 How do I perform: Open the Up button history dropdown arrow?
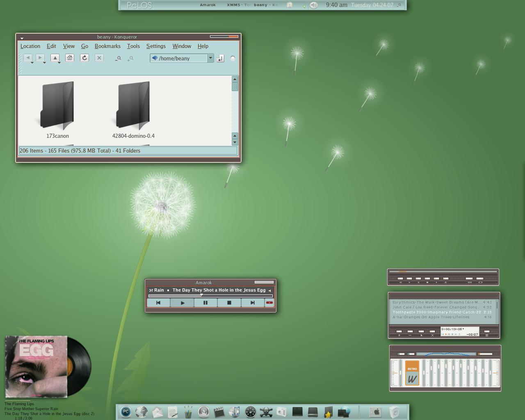(59, 63)
